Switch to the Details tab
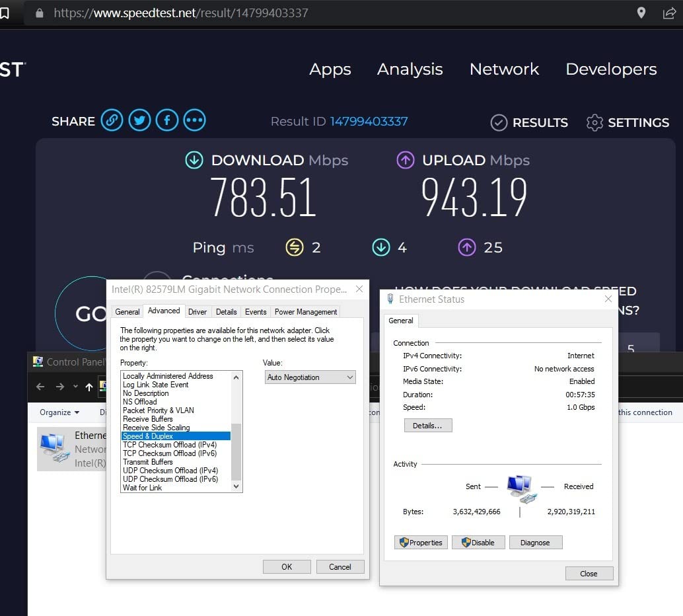Screen dimensions: 683x616 (226, 312)
